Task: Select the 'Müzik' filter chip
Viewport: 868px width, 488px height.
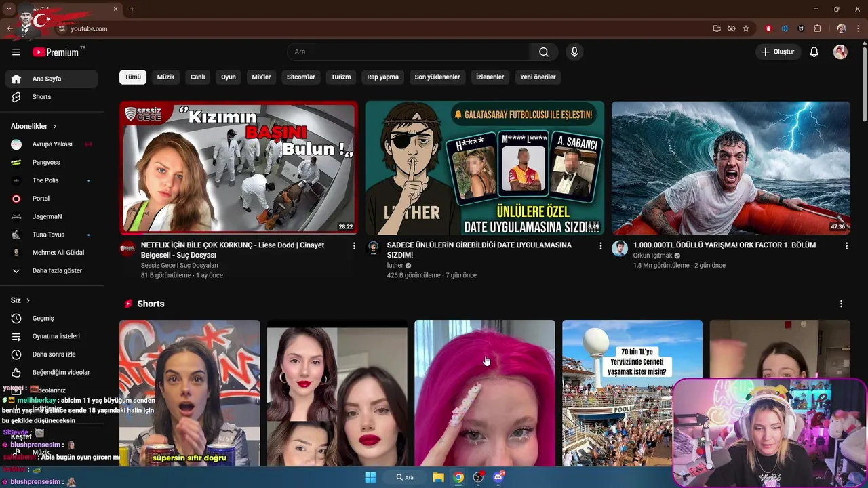Action: pyautogui.click(x=165, y=77)
